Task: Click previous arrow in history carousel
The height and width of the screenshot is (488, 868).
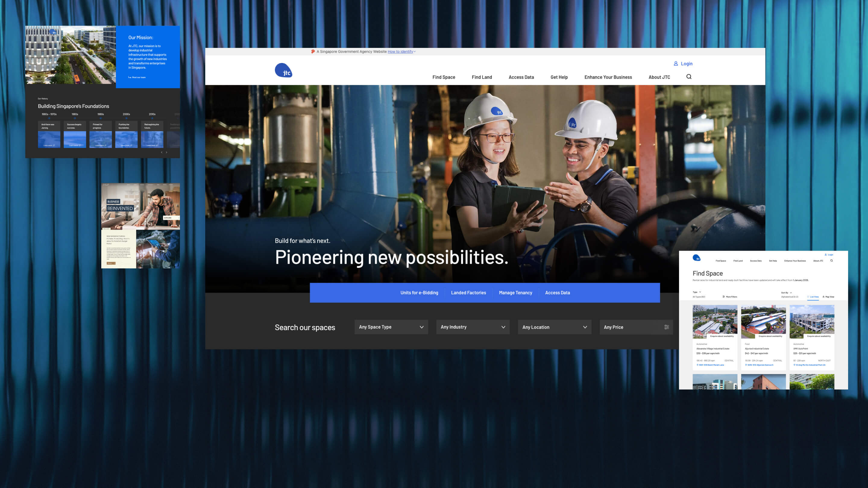Action: tap(162, 152)
